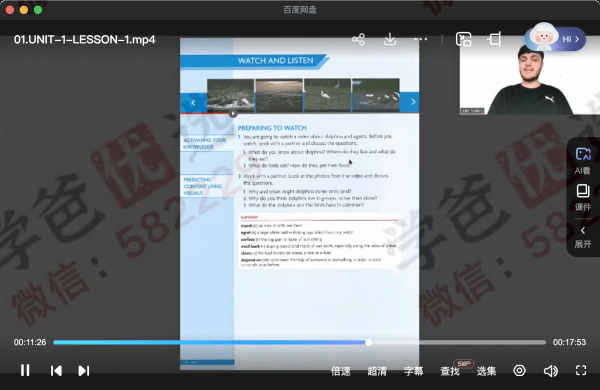Open the 超清 quality selector
This screenshot has height=390, width=600.
point(377,371)
